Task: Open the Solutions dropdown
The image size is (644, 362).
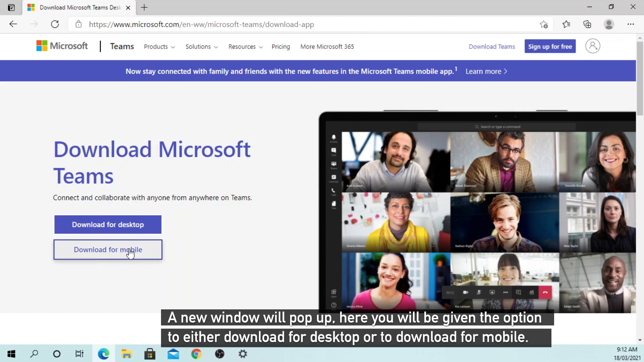Action: coord(201,47)
